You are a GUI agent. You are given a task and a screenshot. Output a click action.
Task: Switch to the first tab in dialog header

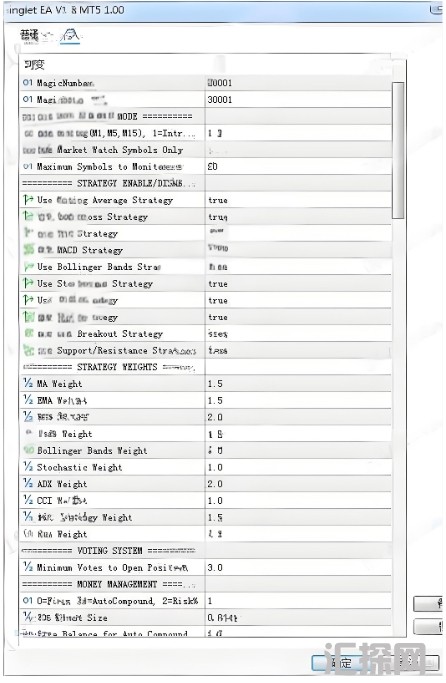click(30, 36)
